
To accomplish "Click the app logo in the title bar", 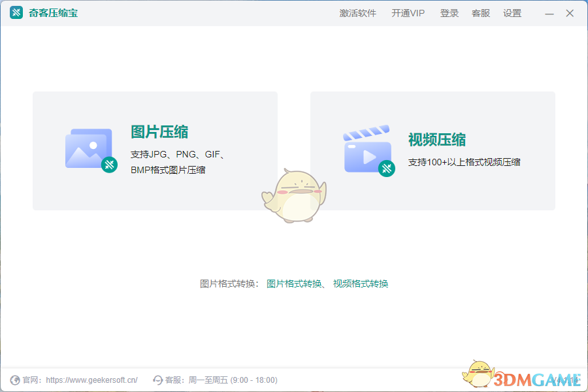I will click(16, 12).
